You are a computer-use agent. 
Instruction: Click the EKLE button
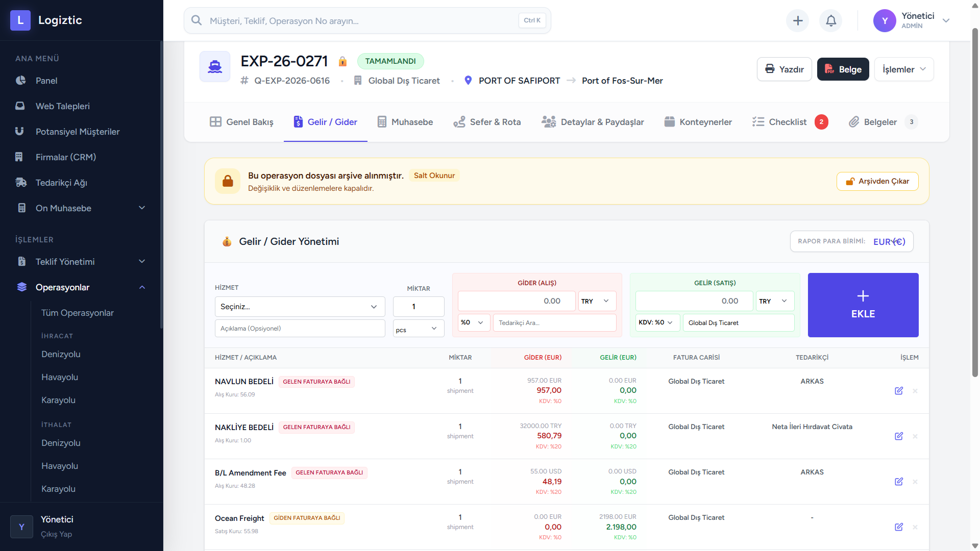[863, 305]
